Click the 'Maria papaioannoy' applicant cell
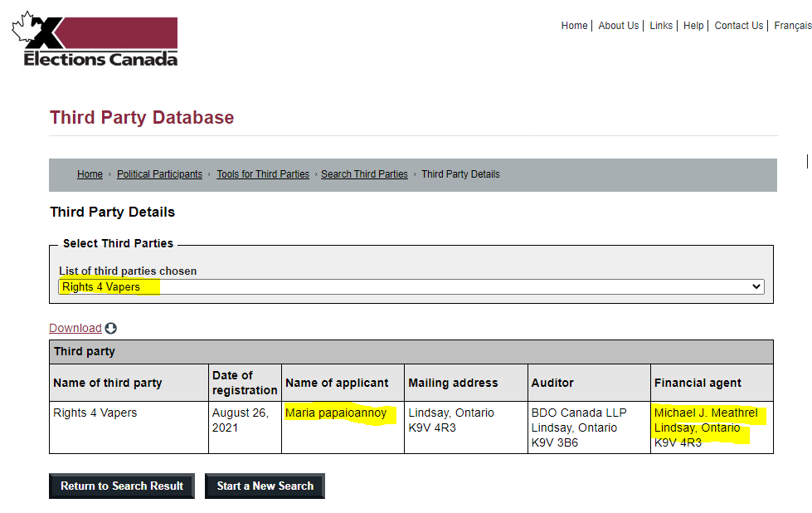 pyautogui.click(x=343, y=427)
